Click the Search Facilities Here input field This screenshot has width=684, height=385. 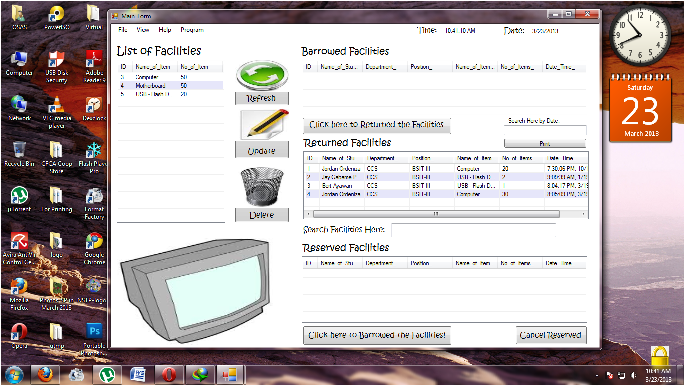point(474,230)
